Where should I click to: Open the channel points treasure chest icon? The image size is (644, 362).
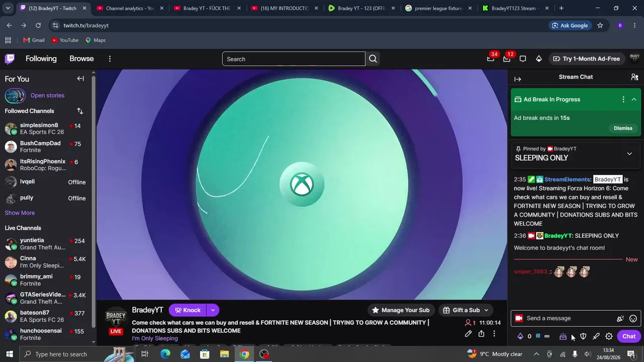pyautogui.click(x=563, y=336)
